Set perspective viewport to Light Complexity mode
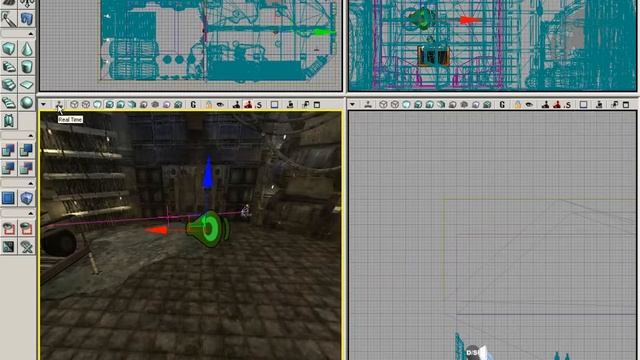 click(144, 105)
